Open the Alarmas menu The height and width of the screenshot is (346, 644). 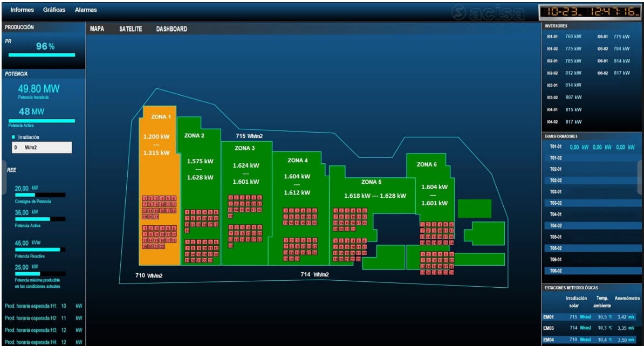click(86, 10)
